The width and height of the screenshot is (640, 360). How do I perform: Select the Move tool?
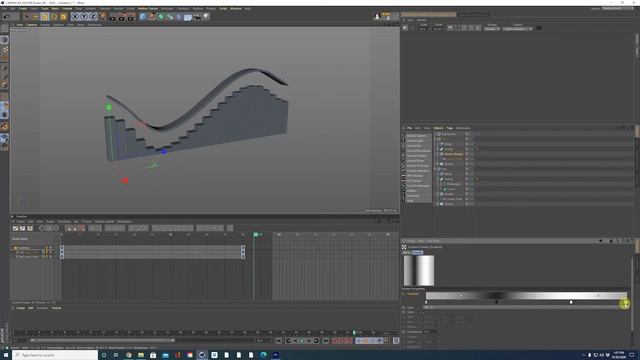click(36, 17)
